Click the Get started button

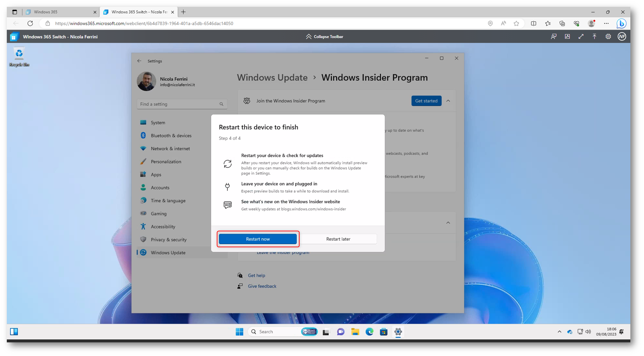(426, 101)
